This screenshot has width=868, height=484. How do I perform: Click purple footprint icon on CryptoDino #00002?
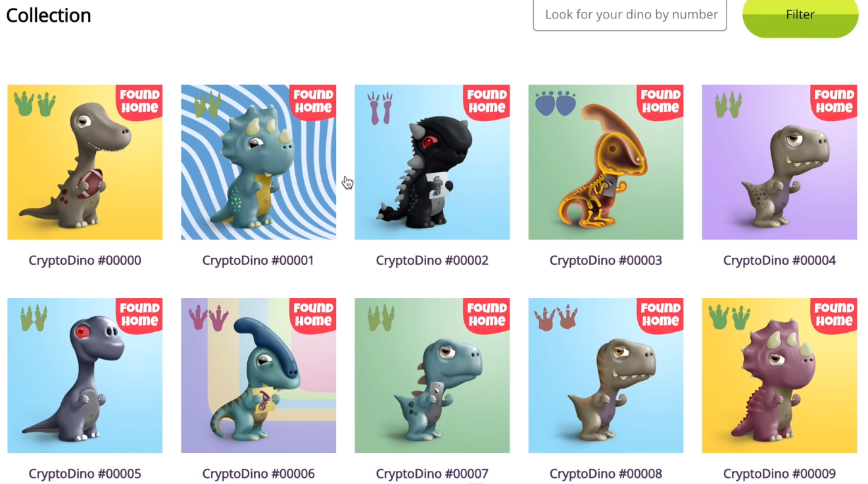[x=381, y=108]
